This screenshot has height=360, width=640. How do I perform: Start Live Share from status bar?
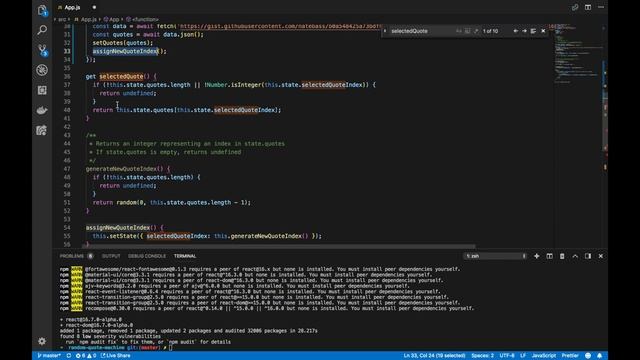[116, 356]
